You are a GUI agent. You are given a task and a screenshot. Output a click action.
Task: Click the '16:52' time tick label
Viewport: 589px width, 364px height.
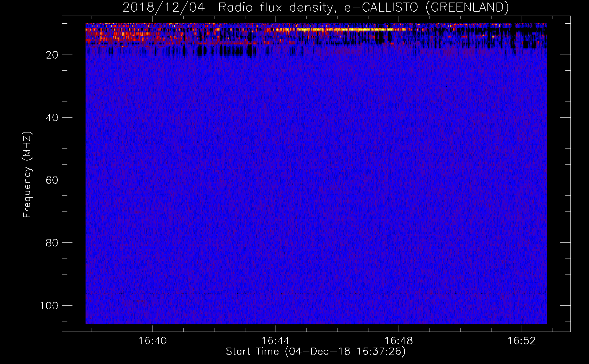coord(522,341)
